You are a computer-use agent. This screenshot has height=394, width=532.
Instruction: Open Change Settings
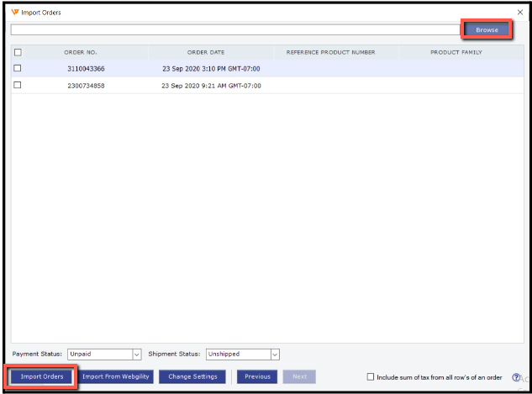pos(192,376)
